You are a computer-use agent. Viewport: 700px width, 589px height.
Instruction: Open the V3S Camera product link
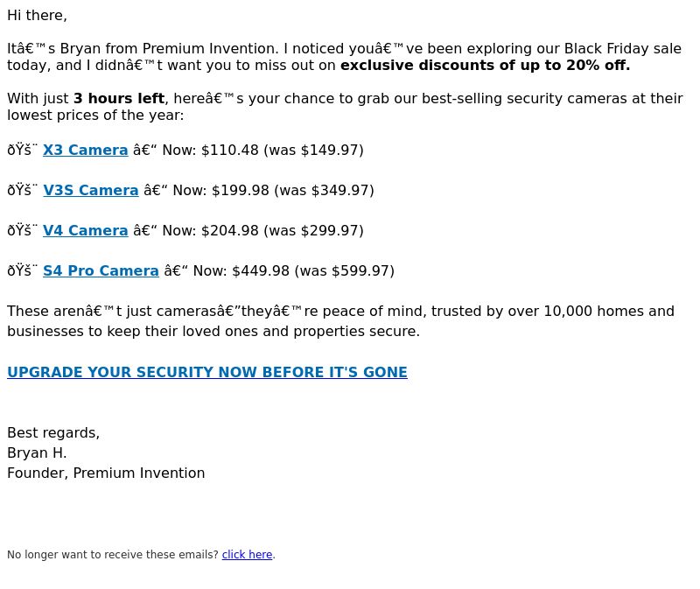(90, 191)
